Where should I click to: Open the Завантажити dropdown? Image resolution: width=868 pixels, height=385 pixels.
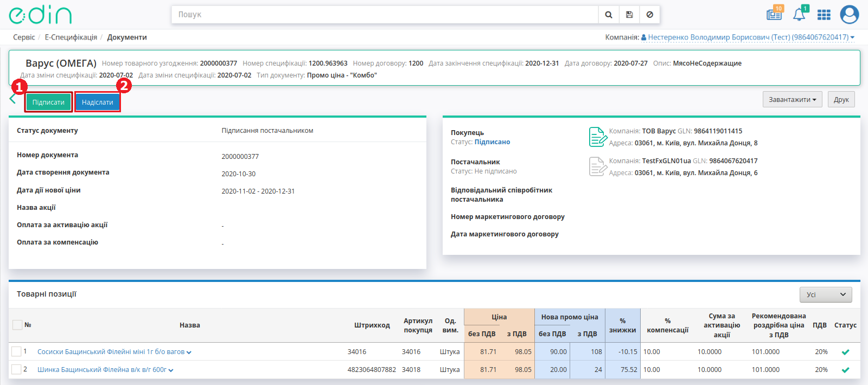coord(793,99)
